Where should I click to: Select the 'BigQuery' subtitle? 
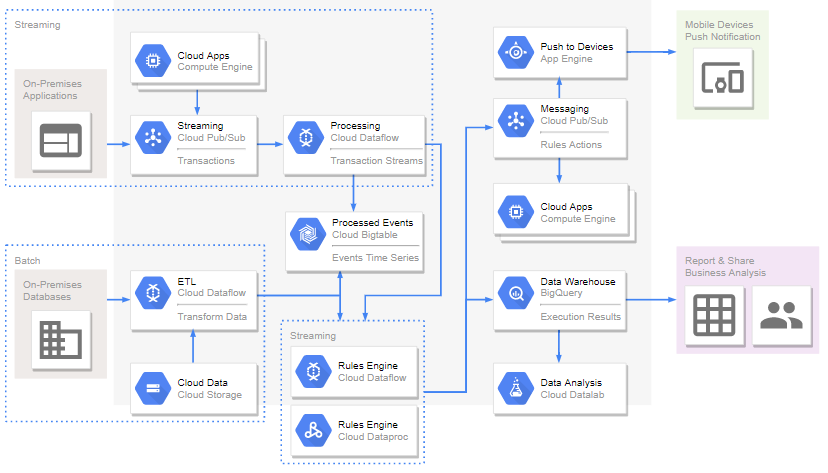point(561,293)
